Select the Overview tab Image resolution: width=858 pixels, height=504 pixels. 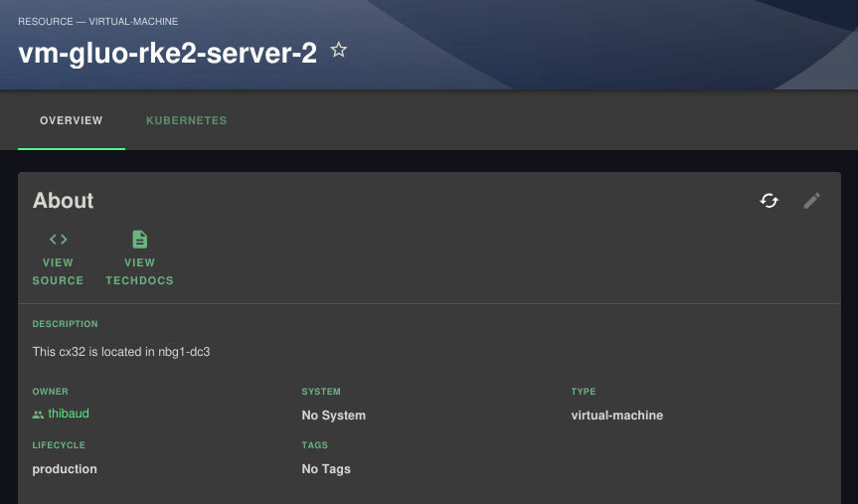tap(72, 121)
